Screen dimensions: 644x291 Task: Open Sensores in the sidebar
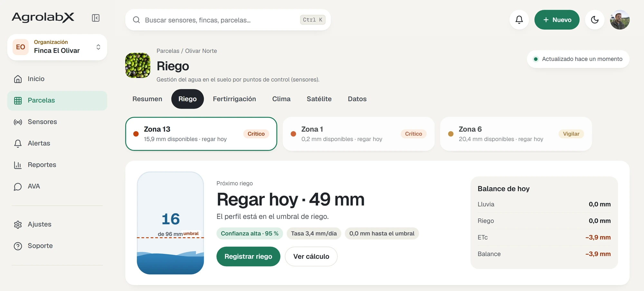57,122
